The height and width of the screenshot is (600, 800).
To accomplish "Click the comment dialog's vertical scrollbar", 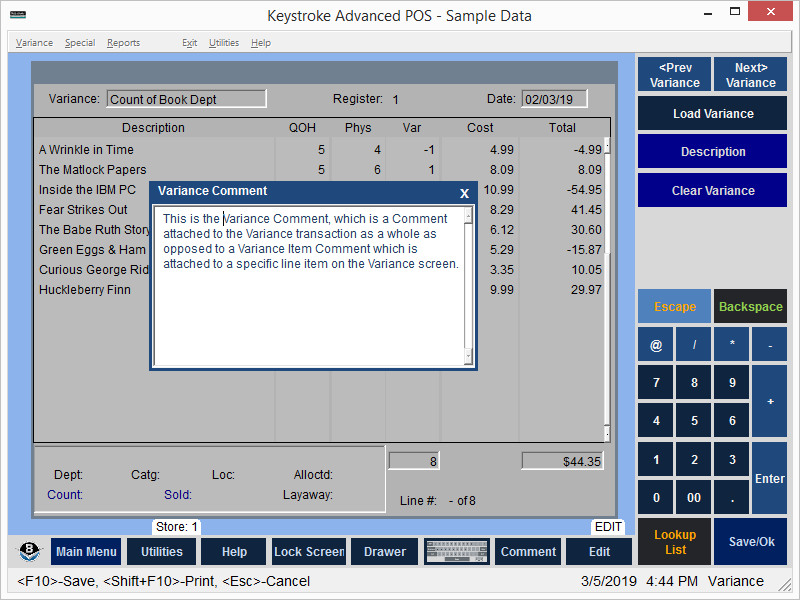I will [x=468, y=286].
